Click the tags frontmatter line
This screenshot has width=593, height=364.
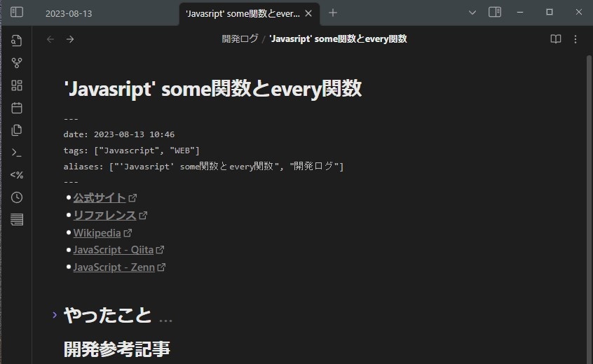pyautogui.click(x=132, y=150)
